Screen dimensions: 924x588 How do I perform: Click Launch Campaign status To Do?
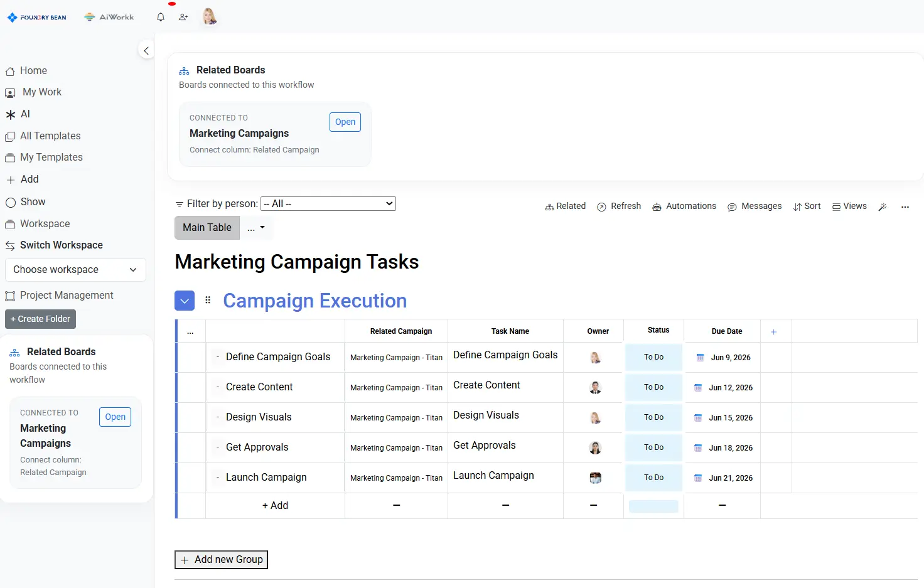point(653,478)
